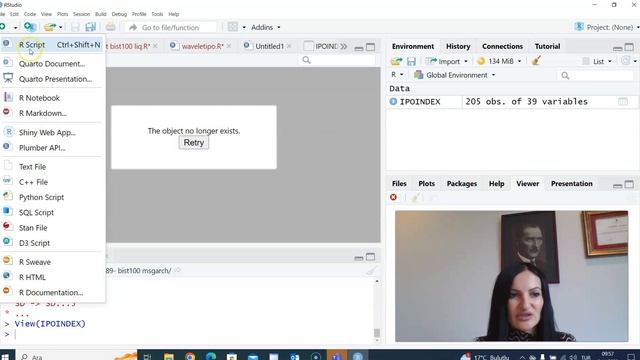Viewport: 640px width, 360px height.
Task: Select R Notebook menu entry
Action: click(x=51, y=98)
